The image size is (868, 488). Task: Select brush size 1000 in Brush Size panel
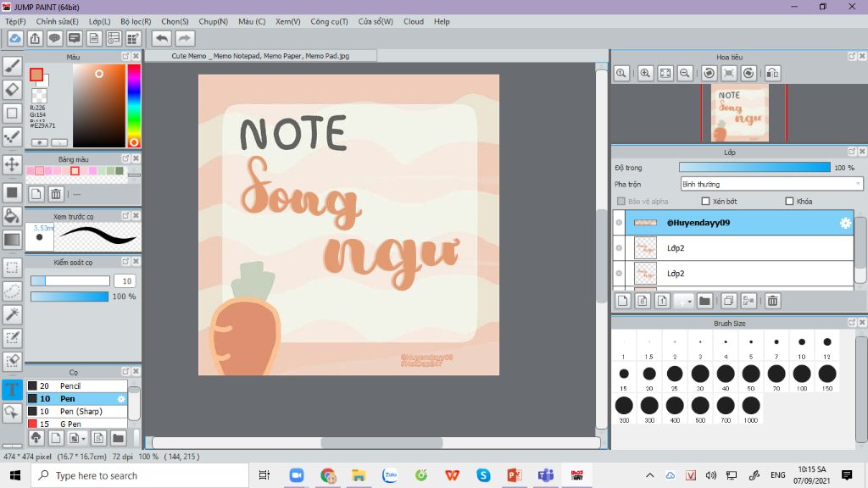point(751,409)
